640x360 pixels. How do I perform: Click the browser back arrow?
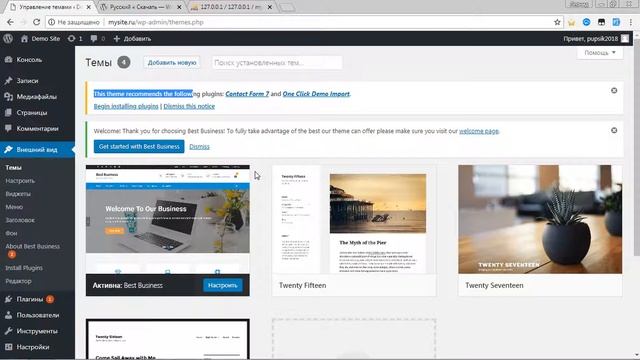[x=10, y=22]
